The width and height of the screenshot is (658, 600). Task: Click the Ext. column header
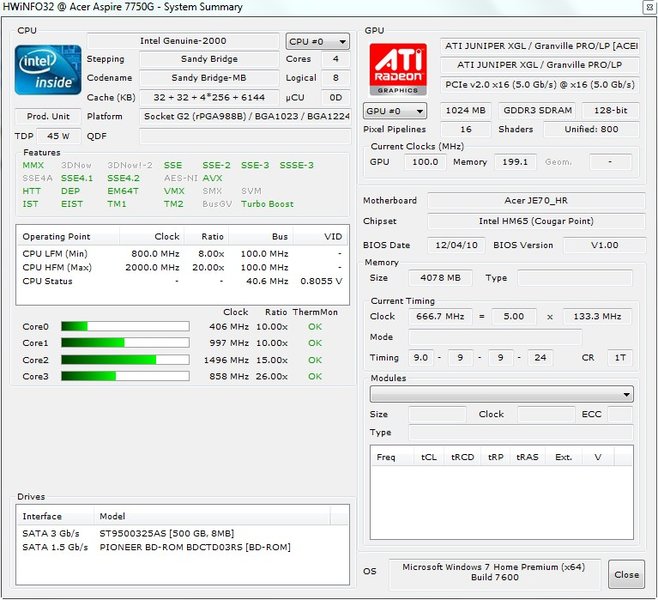(x=564, y=457)
